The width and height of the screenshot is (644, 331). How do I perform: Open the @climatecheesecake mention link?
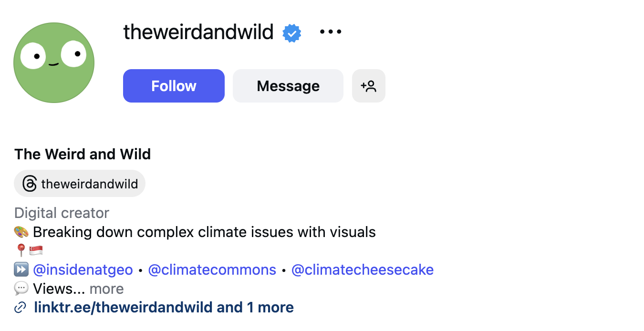click(363, 269)
